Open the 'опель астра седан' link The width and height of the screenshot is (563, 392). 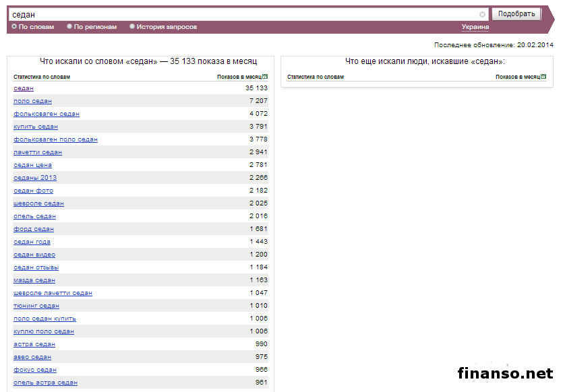(45, 383)
